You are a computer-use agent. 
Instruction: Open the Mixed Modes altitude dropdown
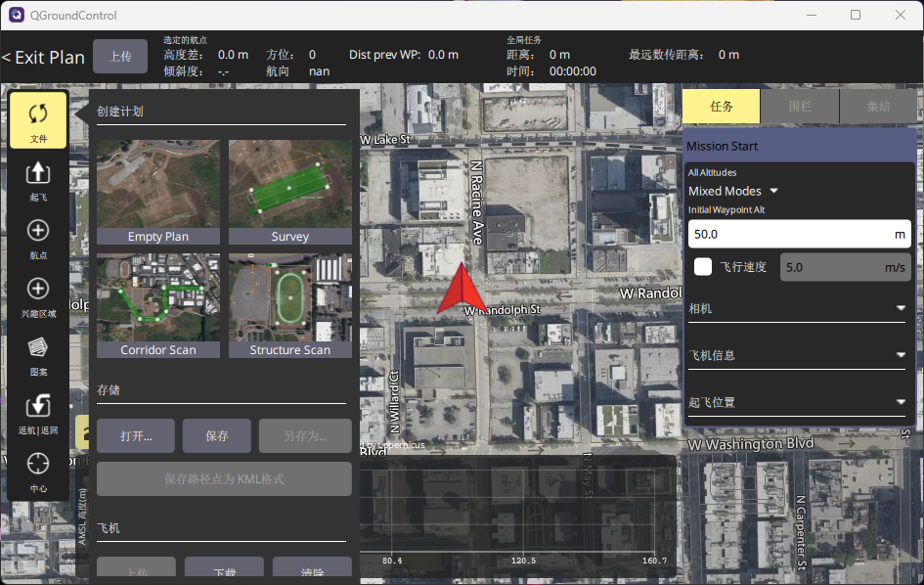coord(733,191)
